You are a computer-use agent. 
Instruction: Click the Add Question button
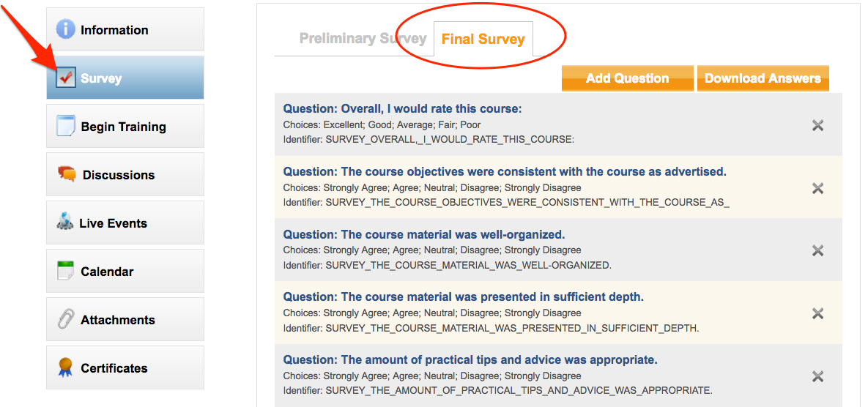tap(627, 78)
